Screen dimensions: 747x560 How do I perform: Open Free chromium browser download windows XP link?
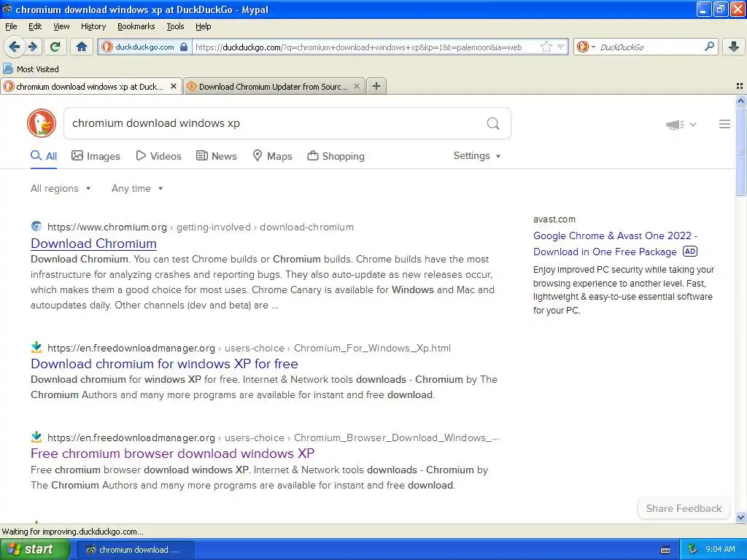tap(172, 454)
